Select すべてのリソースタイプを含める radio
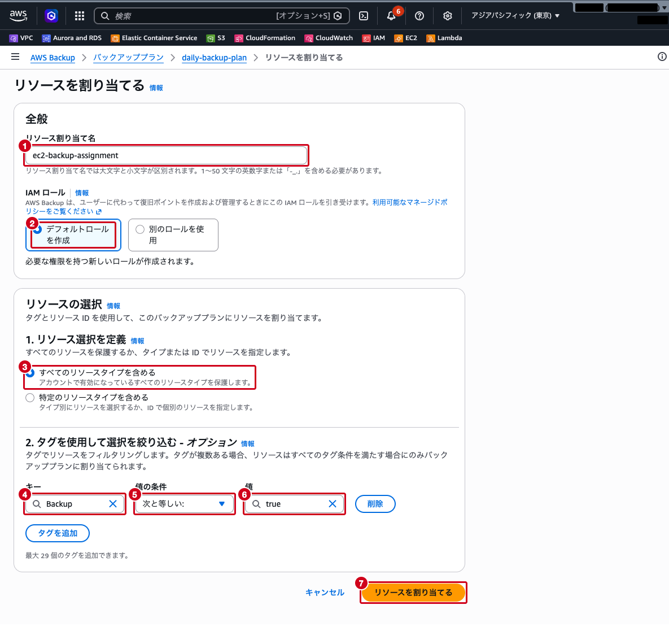This screenshot has height=644, width=669. (30, 373)
